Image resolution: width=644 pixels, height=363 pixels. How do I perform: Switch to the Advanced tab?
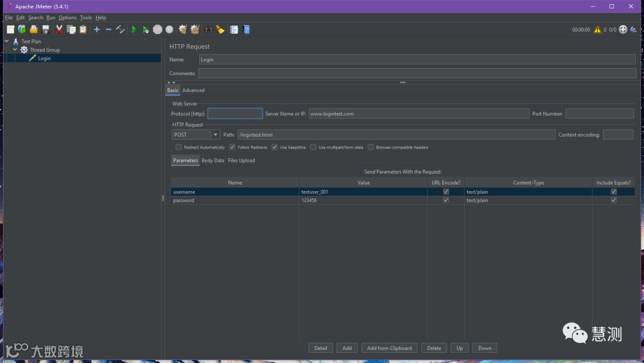(193, 90)
